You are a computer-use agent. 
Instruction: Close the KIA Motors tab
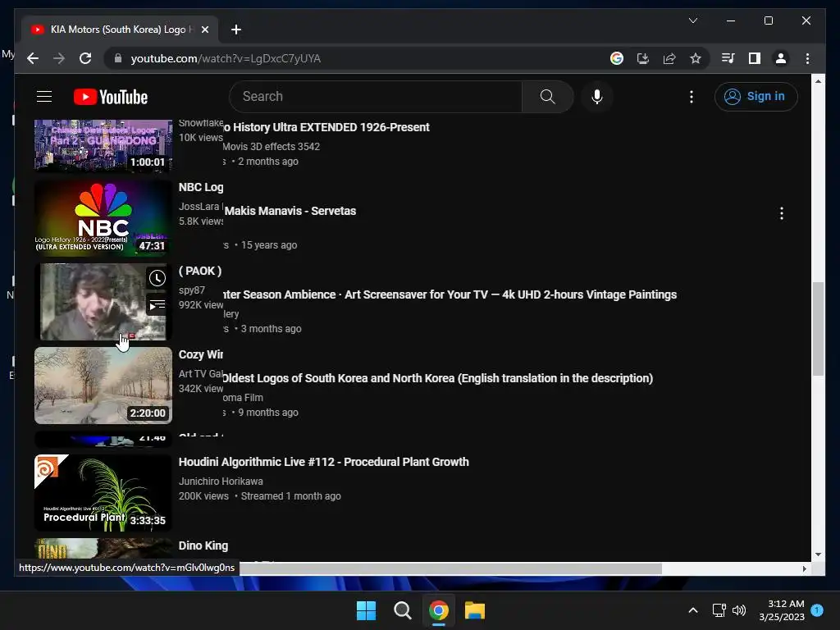(x=204, y=30)
